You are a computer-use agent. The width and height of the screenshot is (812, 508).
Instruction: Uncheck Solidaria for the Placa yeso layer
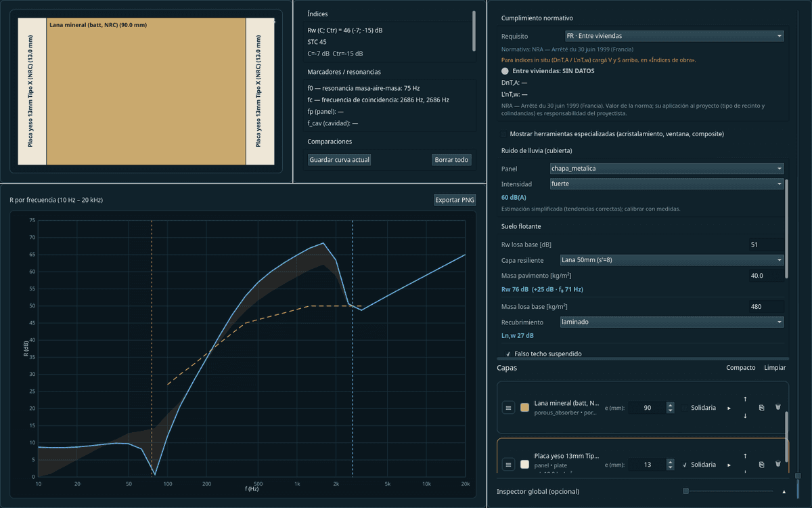click(685, 465)
